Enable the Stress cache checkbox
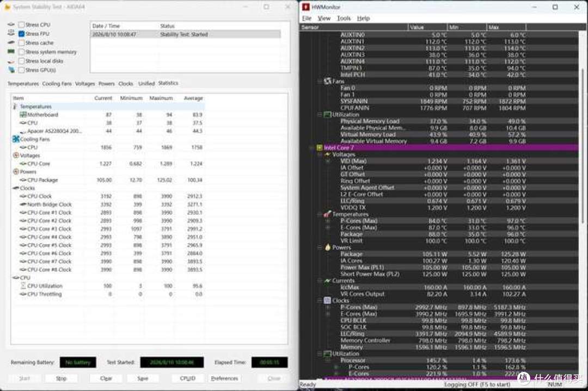The width and height of the screenshot is (588, 391). (x=21, y=43)
